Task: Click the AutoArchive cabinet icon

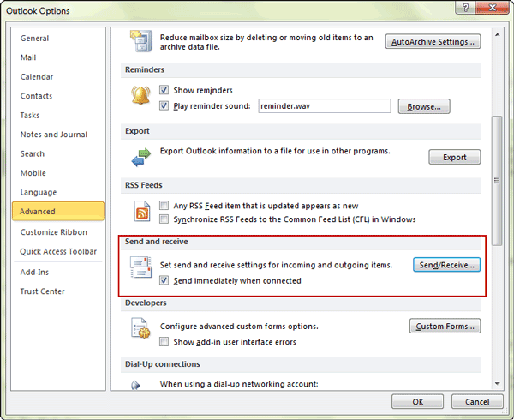Action: tap(141, 41)
